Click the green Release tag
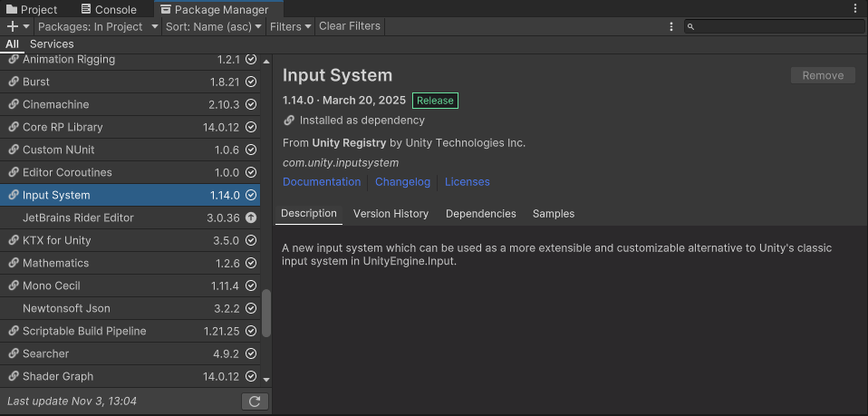Screen dimensions: 868x416 435,101
